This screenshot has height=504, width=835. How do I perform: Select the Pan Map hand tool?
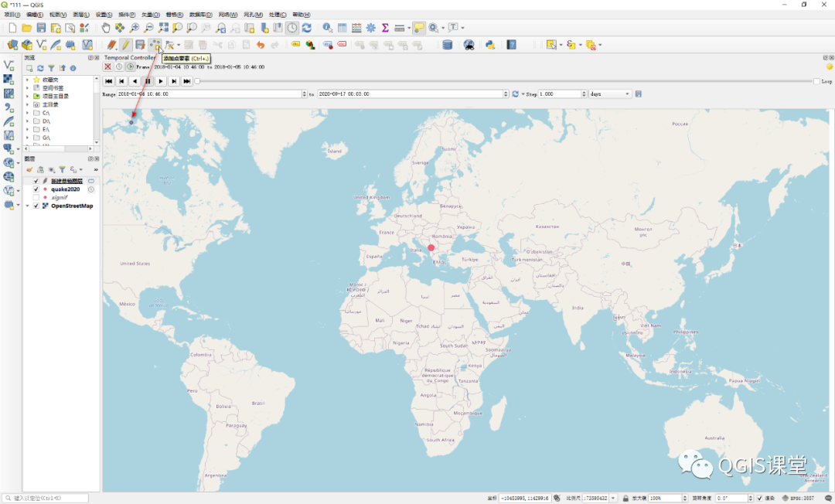pos(105,28)
